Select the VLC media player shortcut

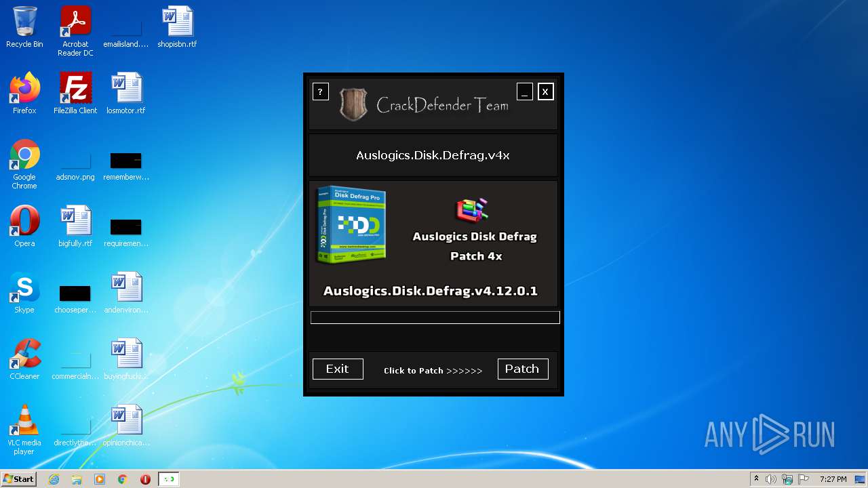(x=24, y=430)
